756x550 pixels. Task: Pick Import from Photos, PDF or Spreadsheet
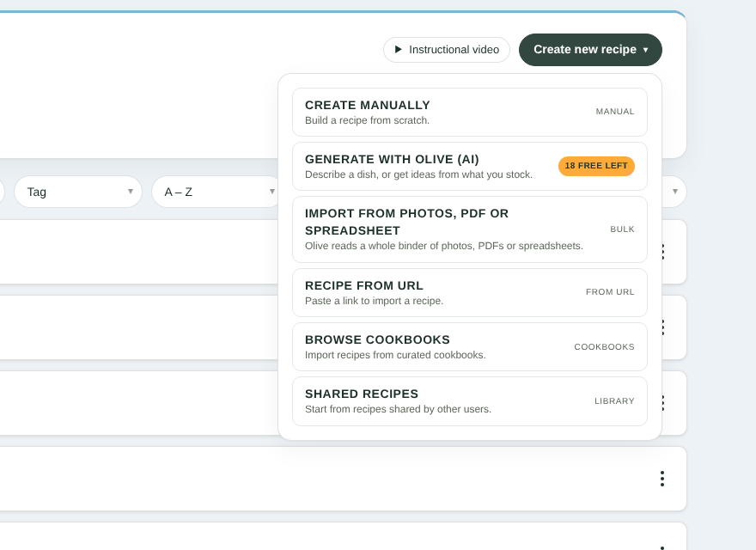click(x=470, y=229)
